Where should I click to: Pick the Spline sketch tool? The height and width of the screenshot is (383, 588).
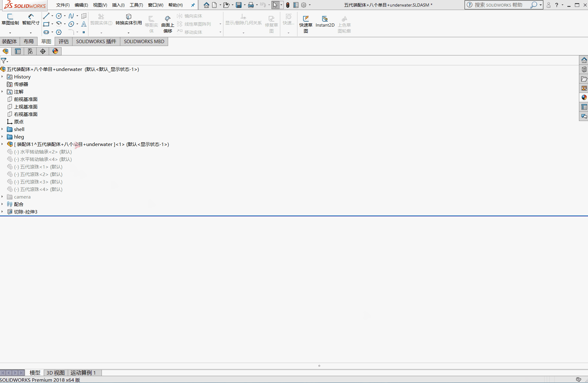click(x=71, y=16)
